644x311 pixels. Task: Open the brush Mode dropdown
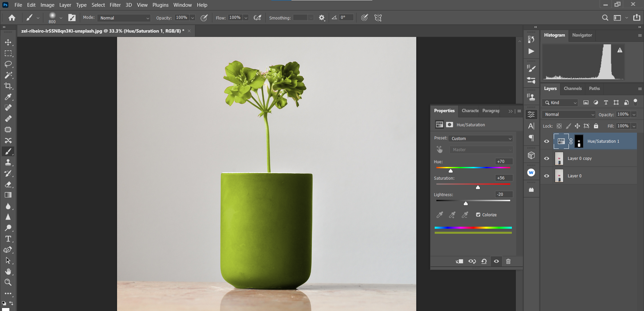click(124, 18)
